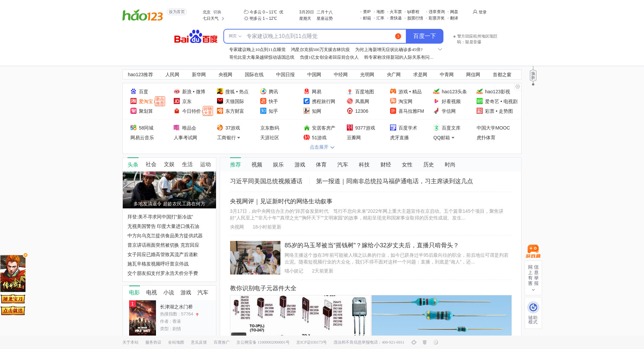Screen dimensions: 644x349
Task: Click the 设为首页 button
Action: [x=177, y=12]
